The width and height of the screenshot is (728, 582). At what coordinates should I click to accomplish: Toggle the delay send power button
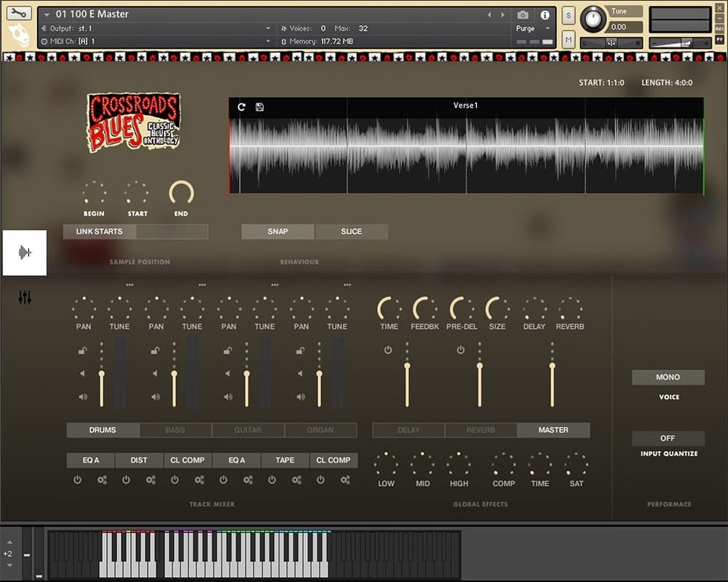pos(388,350)
